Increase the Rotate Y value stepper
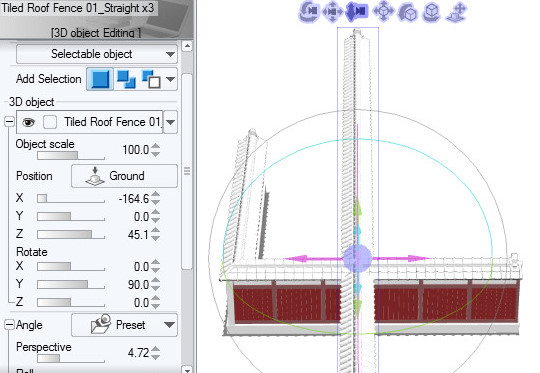 point(156,281)
